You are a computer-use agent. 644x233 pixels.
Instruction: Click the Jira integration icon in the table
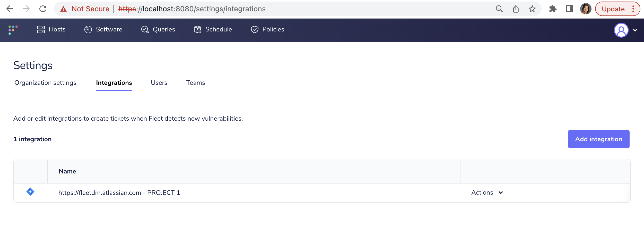tap(30, 192)
